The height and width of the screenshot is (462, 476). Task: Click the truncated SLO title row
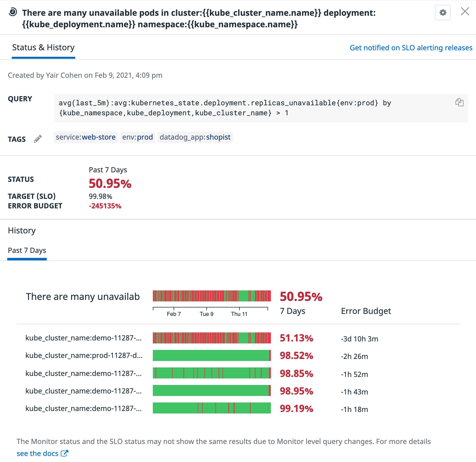tap(83, 296)
